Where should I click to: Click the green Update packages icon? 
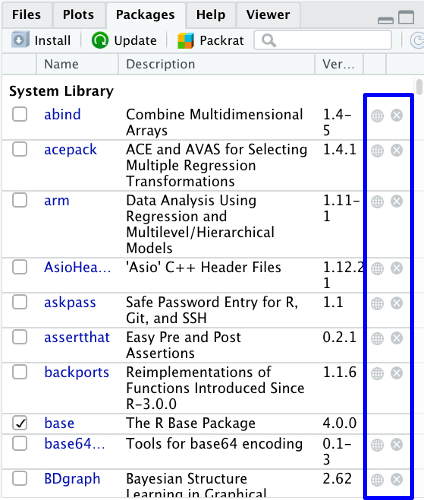click(x=100, y=40)
